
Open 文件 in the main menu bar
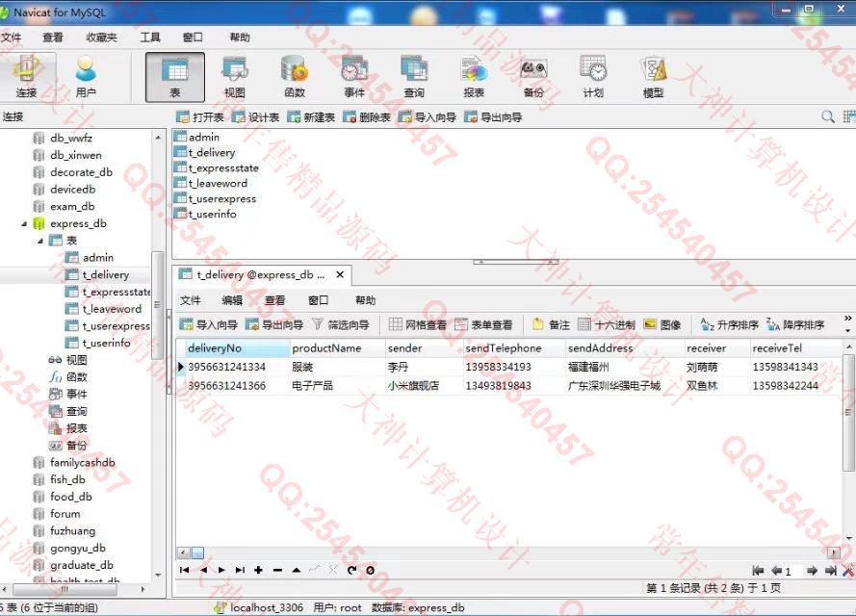pyautogui.click(x=11, y=38)
